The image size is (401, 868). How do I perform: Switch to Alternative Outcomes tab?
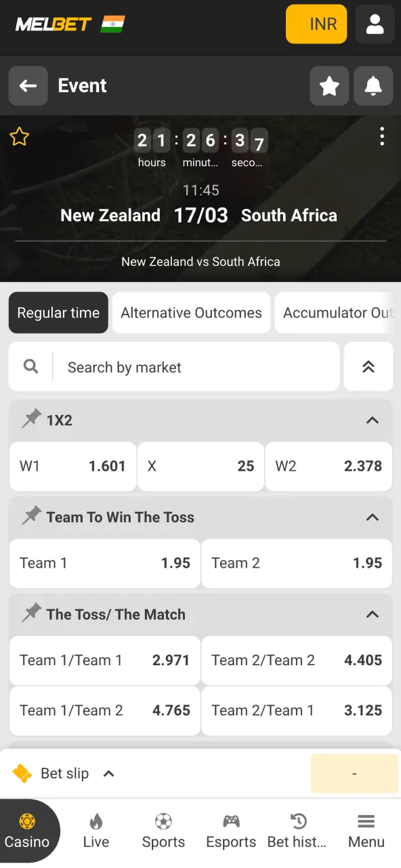point(191,313)
